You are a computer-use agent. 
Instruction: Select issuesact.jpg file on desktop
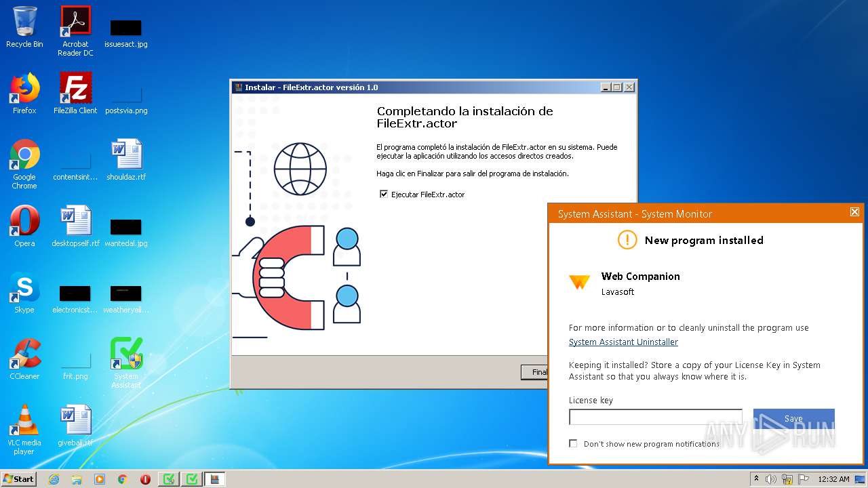[x=126, y=33]
